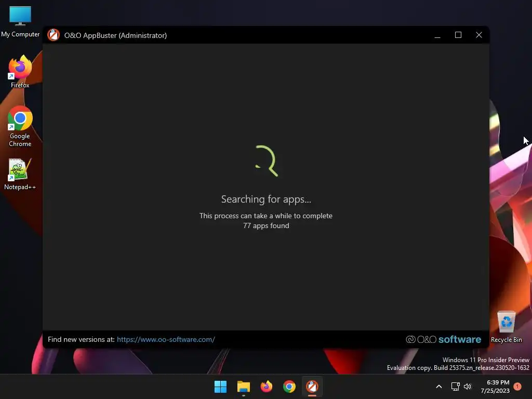Click the '77 apps found' text
532x399 pixels.
pos(266,225)
